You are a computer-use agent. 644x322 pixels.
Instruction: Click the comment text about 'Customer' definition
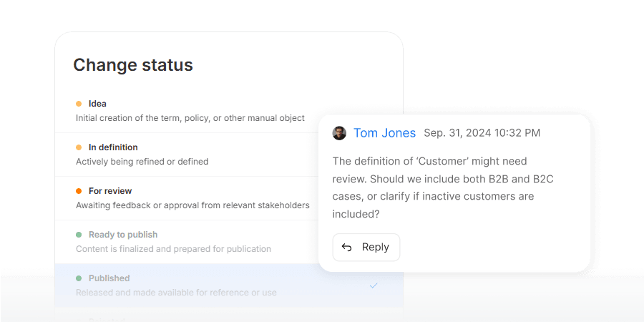tap(442, 187)
